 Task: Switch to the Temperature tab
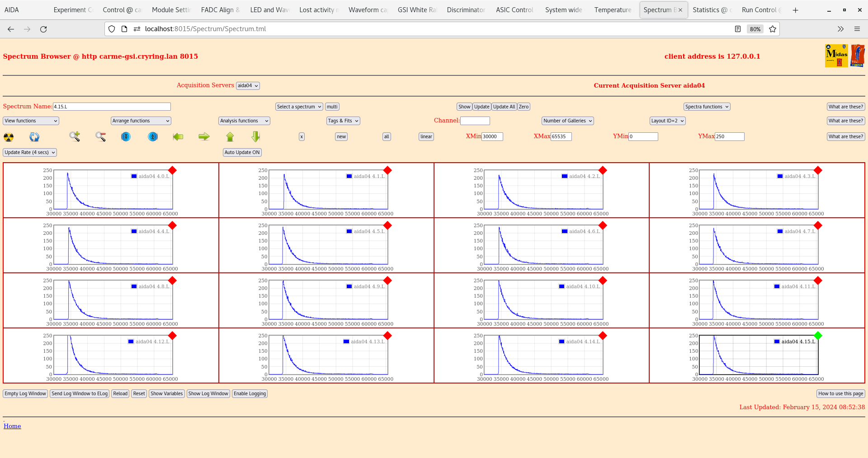[613, 10]
